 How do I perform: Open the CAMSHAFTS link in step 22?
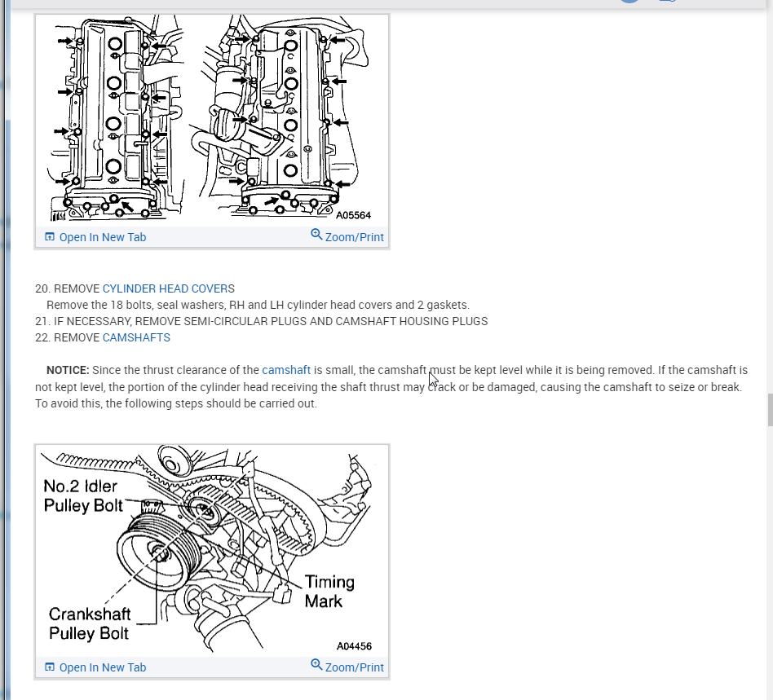coord(136,337)
